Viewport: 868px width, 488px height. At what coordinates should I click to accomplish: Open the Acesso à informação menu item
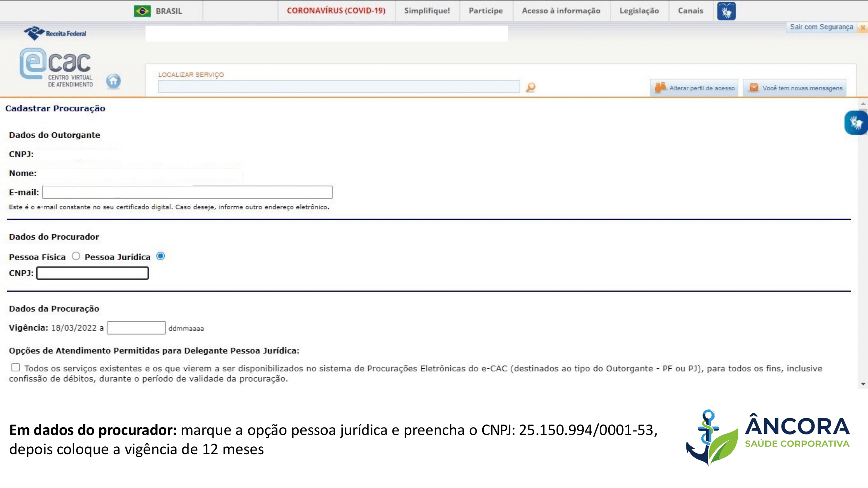(561, 11)
